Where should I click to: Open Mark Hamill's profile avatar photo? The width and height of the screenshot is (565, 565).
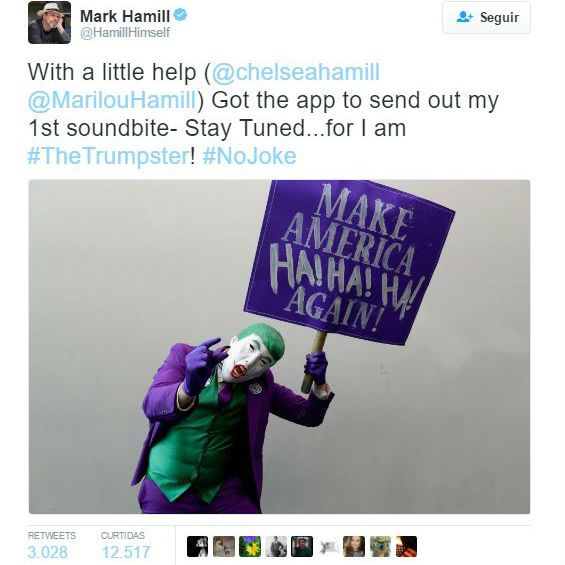[x=49, y=22]
